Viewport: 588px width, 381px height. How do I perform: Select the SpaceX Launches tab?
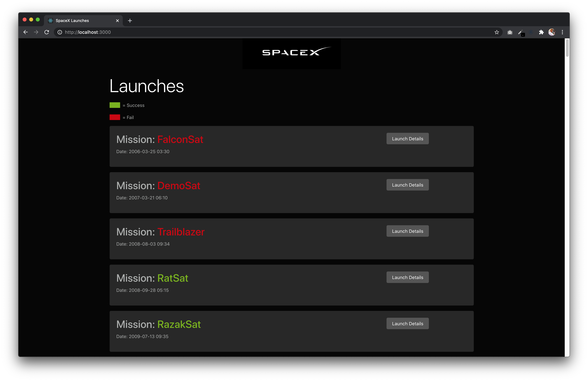point(84,20)
